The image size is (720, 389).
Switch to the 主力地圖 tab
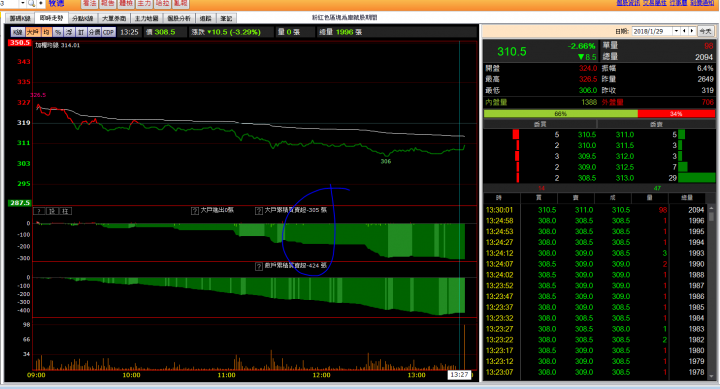point(146,18)
